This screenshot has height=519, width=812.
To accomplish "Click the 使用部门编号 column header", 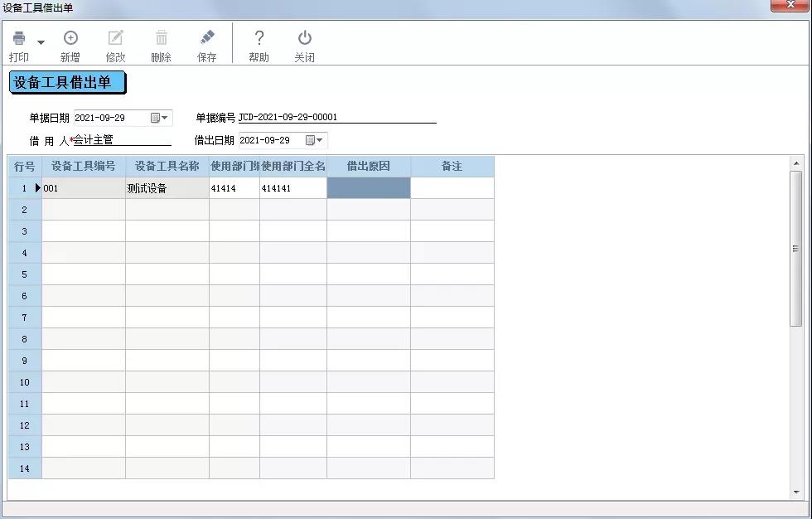I will coord(234,167).
